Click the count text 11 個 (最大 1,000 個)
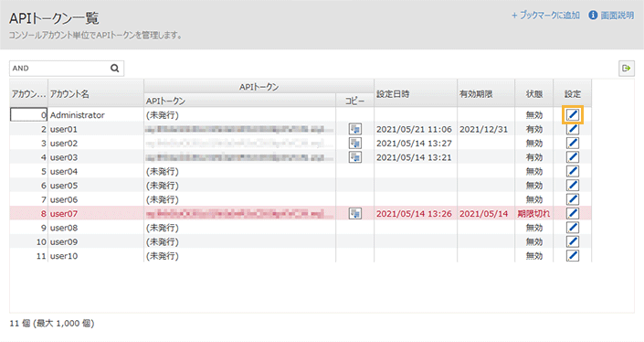The image size is (644, 342). [52, 323]
